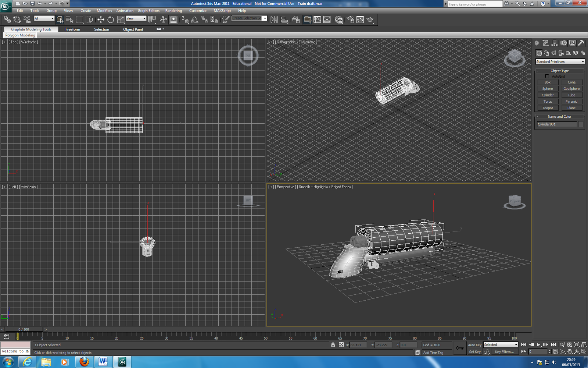Collapse the Object Type rollout
Screen dimensions: 588x368
point(559,71)
